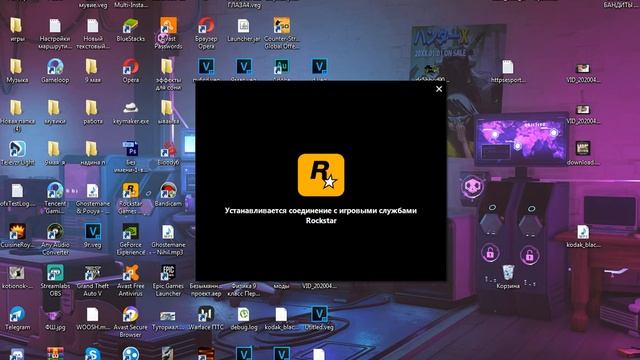Select the debug.log file
This screenshot has height=360, width=640.
coord(244,318)
